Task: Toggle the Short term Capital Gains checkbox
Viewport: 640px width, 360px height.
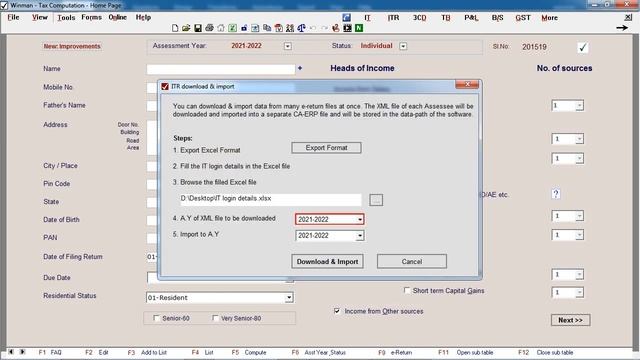Action: [407, 290]
